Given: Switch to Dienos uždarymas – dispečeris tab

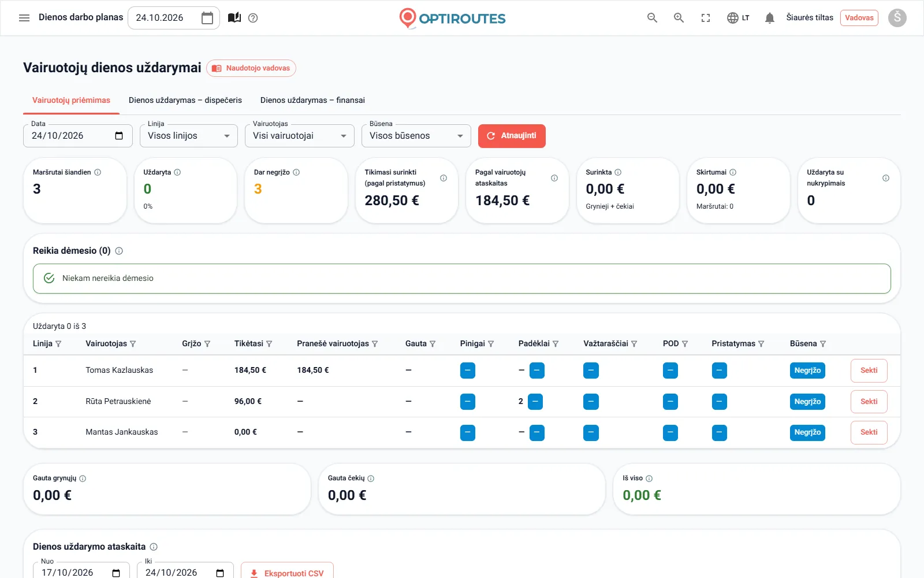Looking at the screenshot, I should 185,101.
